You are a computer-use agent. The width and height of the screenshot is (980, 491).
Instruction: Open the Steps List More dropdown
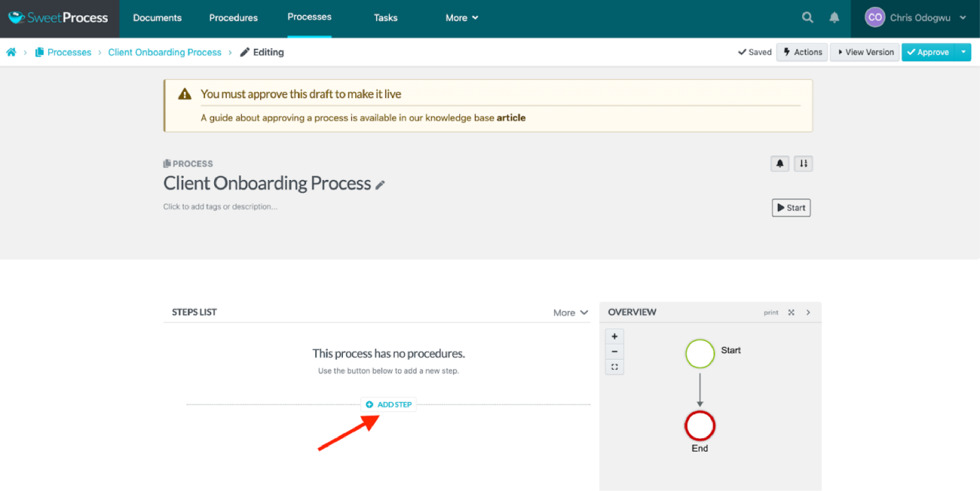pos(571,313)
